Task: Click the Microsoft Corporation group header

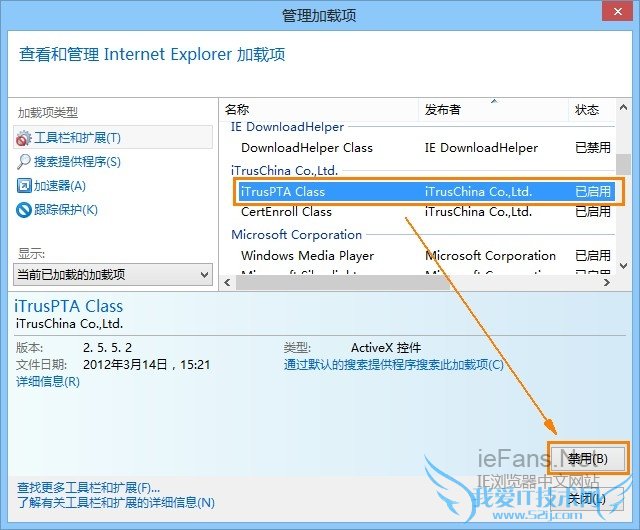Action: (296, 234)
